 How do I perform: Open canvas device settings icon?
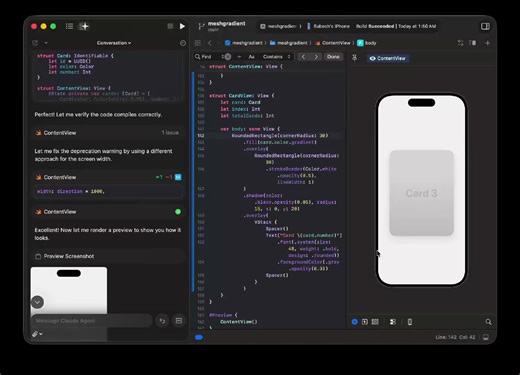[x=393, y=322]
